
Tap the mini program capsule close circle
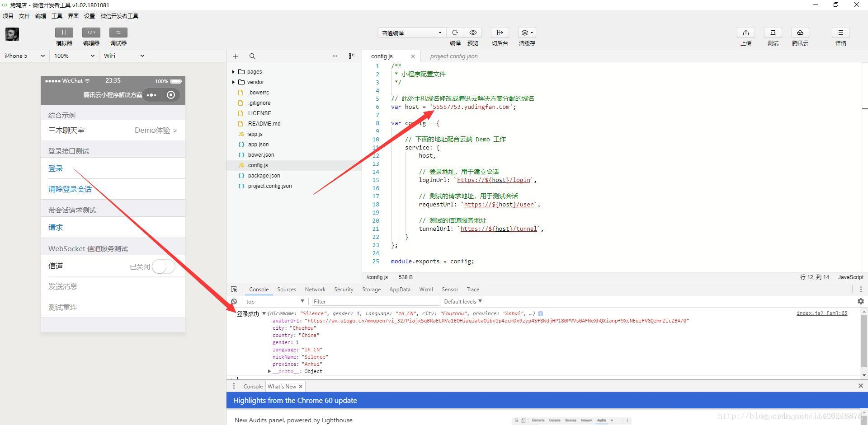171,95
